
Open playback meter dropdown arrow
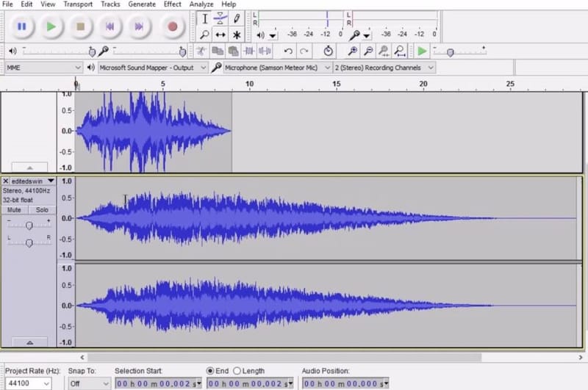click(273, 36)
